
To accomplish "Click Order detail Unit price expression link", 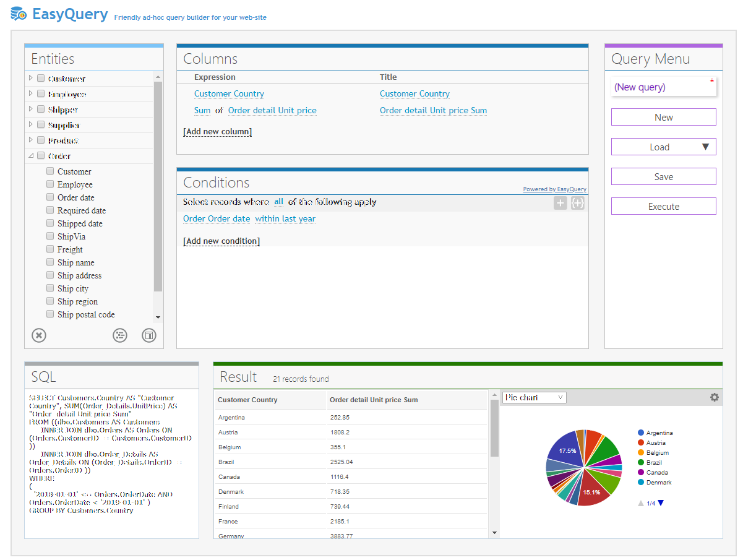I will (272, 111).
